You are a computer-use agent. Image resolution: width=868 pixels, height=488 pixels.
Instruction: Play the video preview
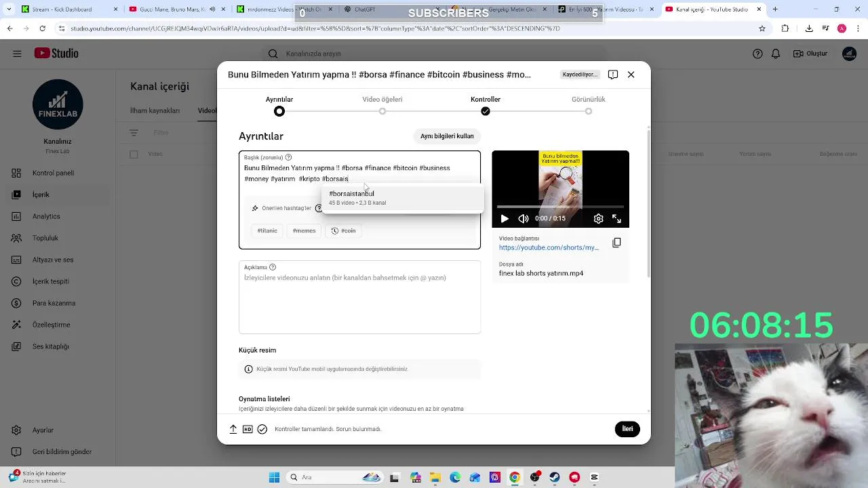tap(505, 218)
